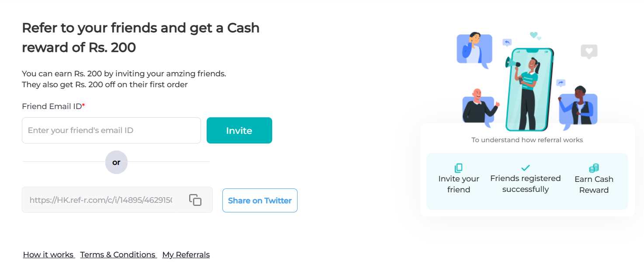This screenshot has width=644, height=280.
Task: Click the "or" divider circle
Action: coord(116,162)
